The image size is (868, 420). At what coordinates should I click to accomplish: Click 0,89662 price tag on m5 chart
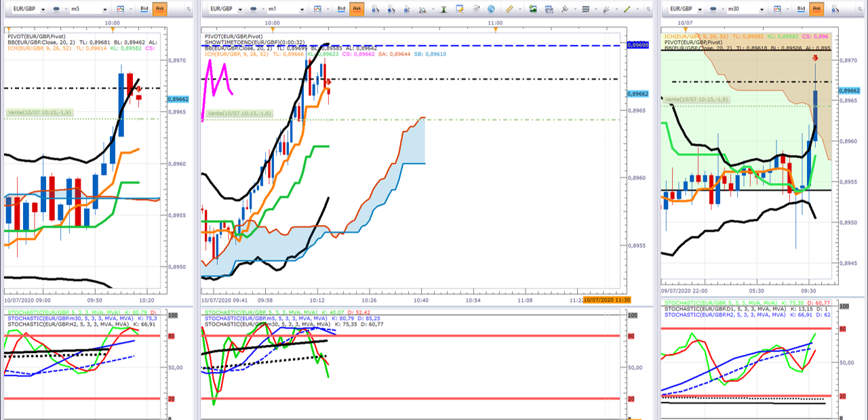[178, 99]
